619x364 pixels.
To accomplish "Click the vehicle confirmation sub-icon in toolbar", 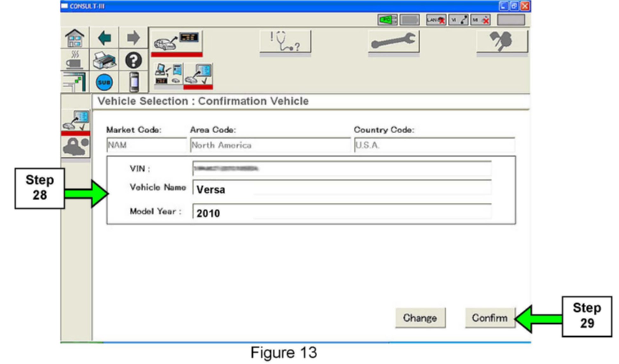I will [x=198, y=76].
